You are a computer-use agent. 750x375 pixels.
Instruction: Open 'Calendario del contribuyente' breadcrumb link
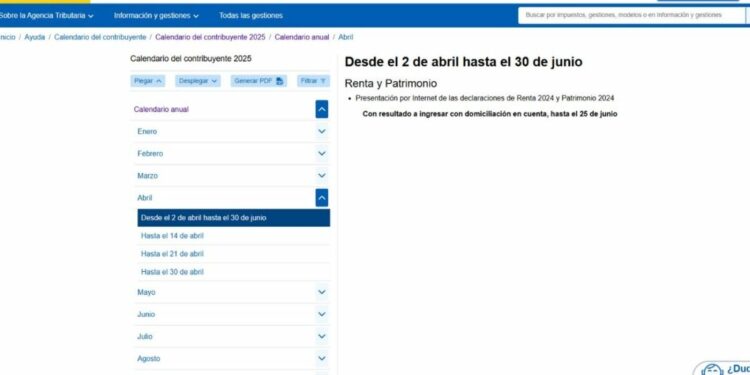100,37
